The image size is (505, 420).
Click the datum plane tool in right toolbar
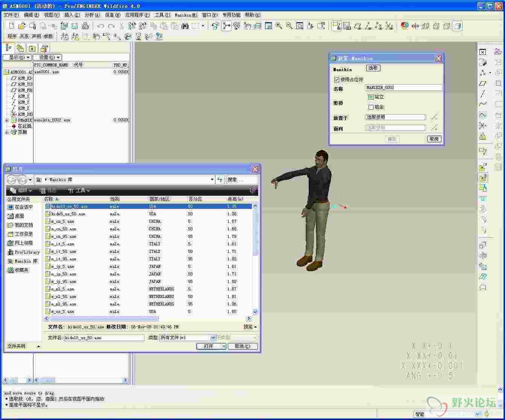(483, 83)
